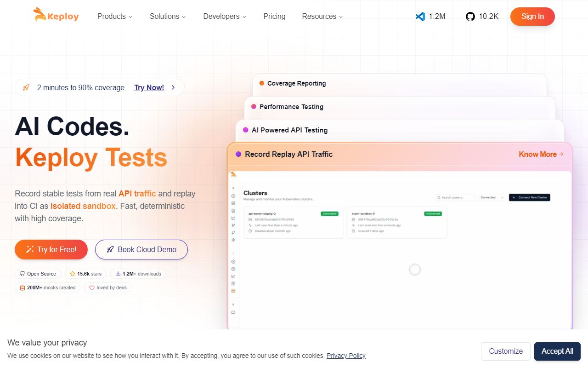Open the Resources dropdown menu
This screenshot has width=588, height=368.
322,16
